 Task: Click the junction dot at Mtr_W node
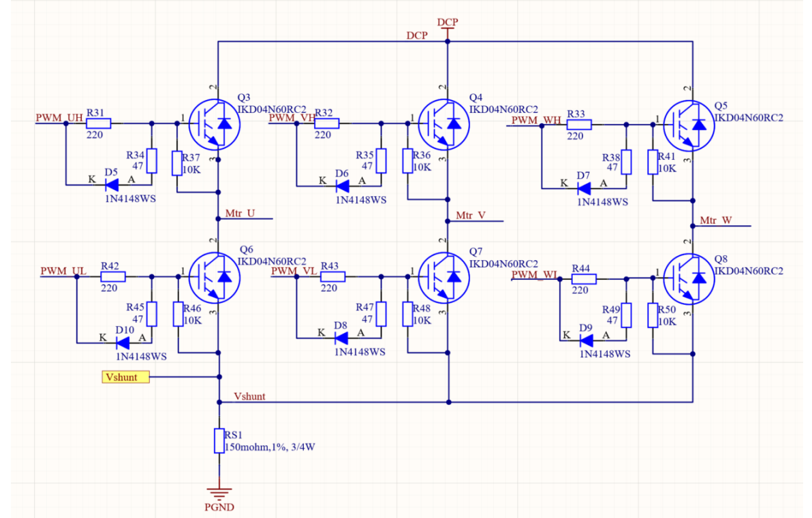click(693, 225)
